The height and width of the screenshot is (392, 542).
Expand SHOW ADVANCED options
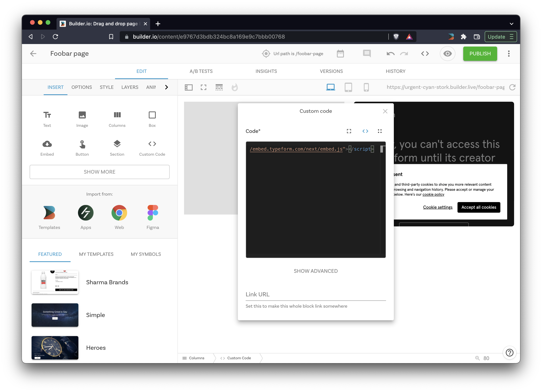[315, 271]
